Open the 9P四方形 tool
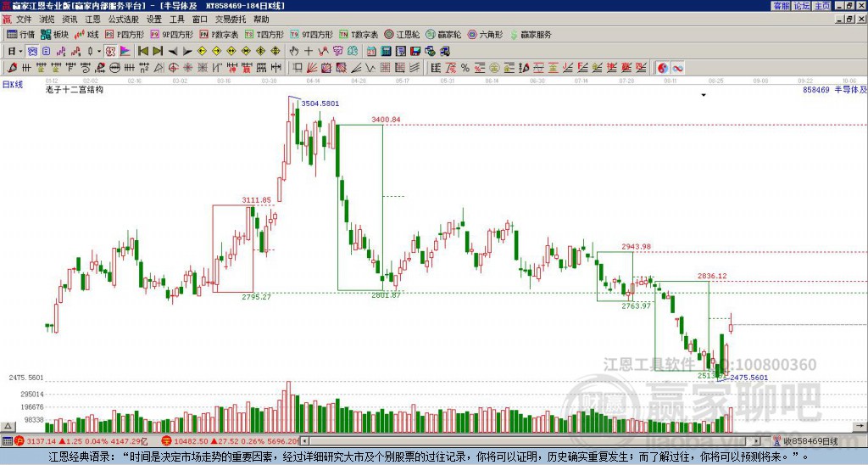868x465 pixels. (171, 34)
